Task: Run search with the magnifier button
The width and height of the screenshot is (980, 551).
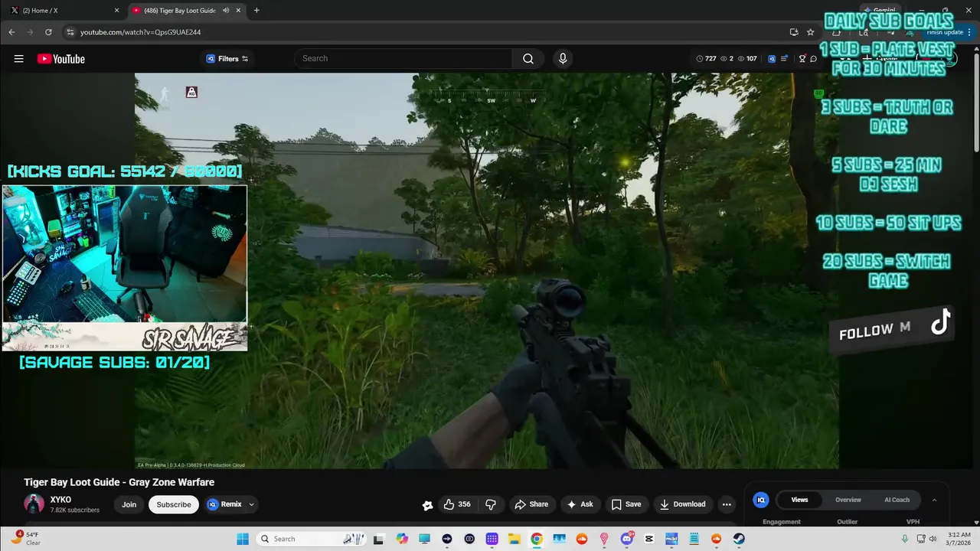Action: pyautogui.click(x=528, y=59)
